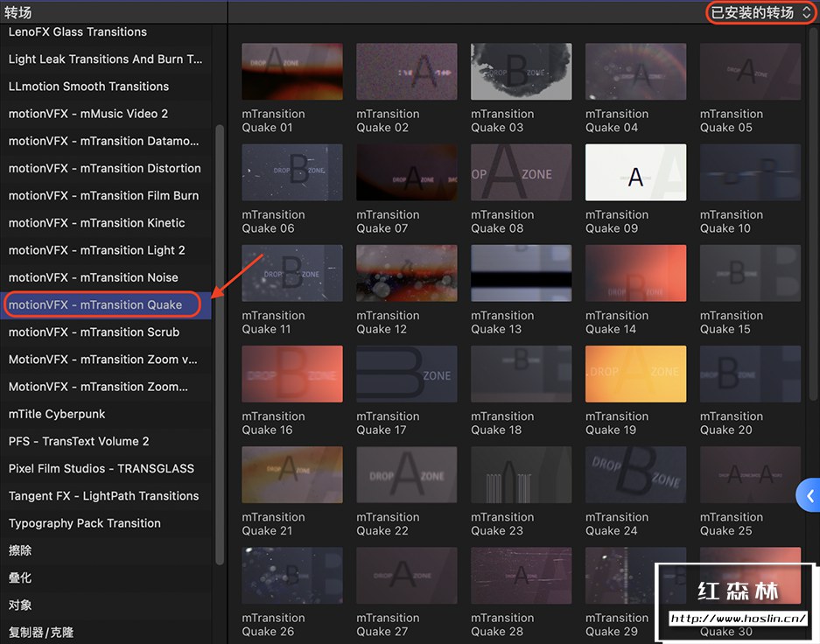Image resolution: width=820 pixels, height=644 pixels.
Task: Select Pixel Film Studios - TRANSGLASS category
Action: [106, 468]
